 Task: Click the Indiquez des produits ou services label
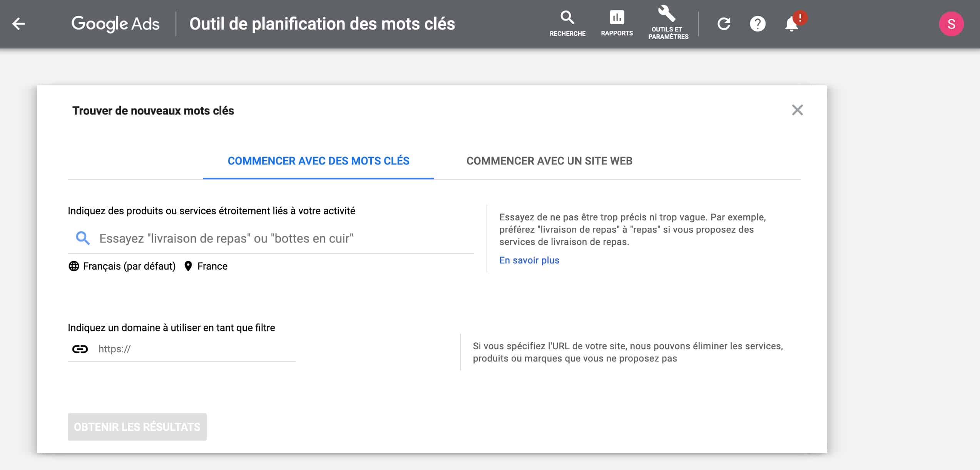[x=211, y=211]
